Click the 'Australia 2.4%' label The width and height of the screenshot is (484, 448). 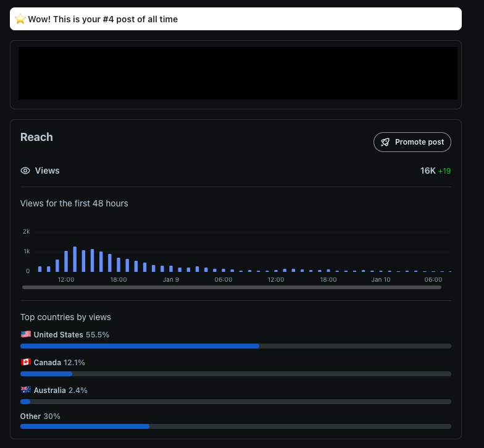point(60,391)
